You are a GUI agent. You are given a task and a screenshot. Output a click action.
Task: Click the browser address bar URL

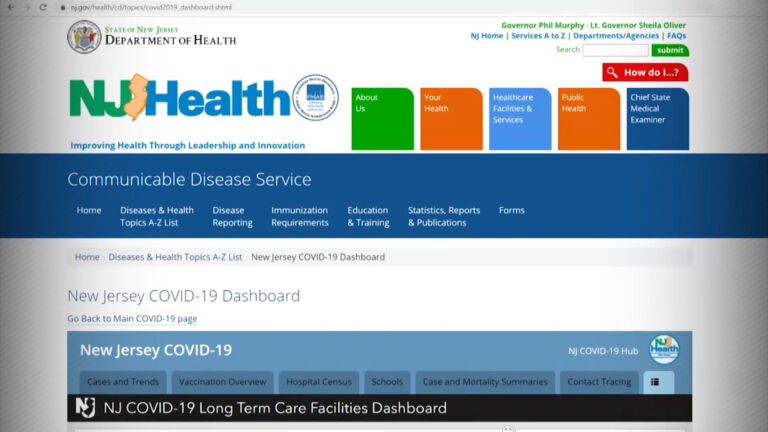pos(151,7)
